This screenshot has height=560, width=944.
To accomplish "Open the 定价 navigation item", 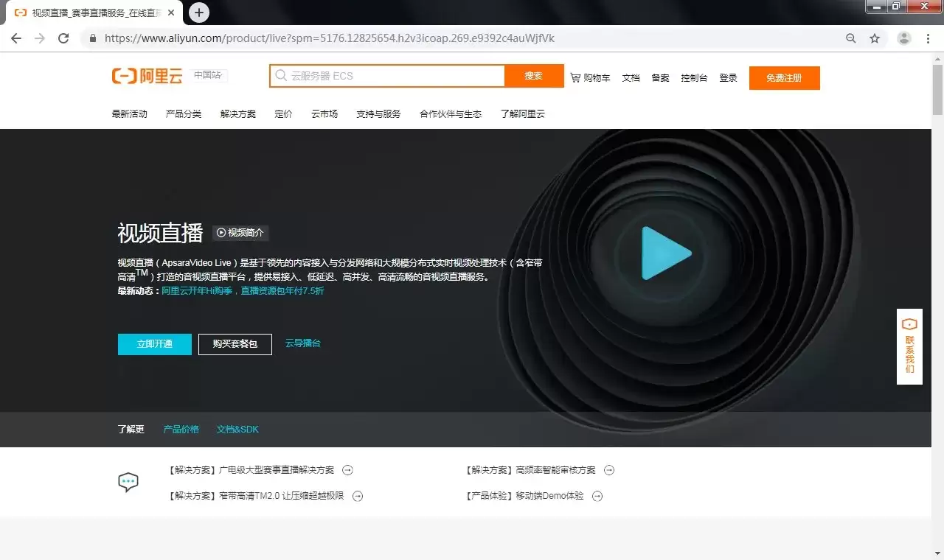I will pos(283,114).
